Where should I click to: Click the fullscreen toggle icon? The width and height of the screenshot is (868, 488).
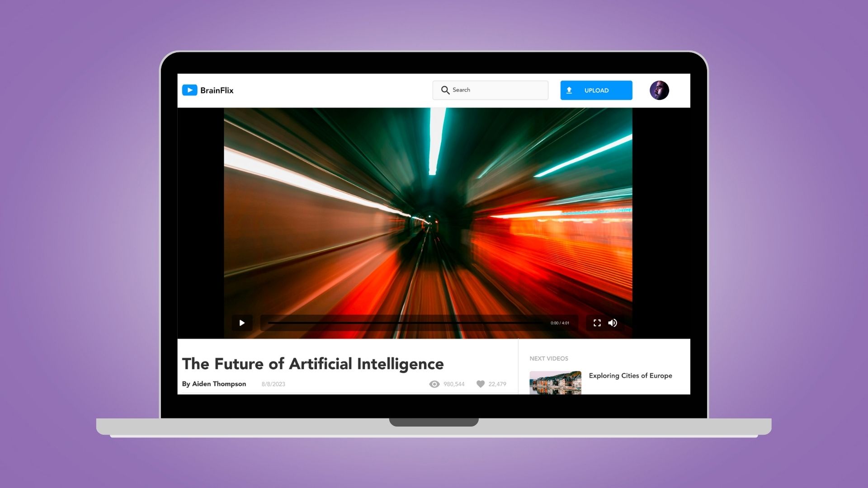[x=597, y=322]
